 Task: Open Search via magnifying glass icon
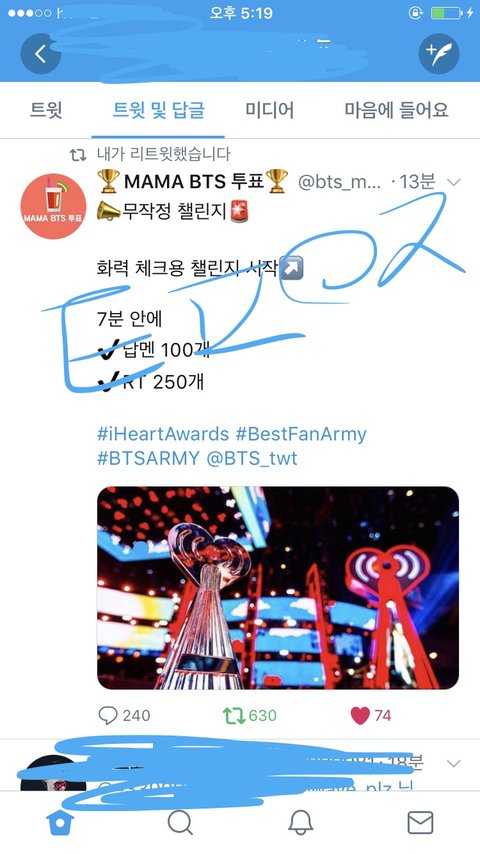180,822
